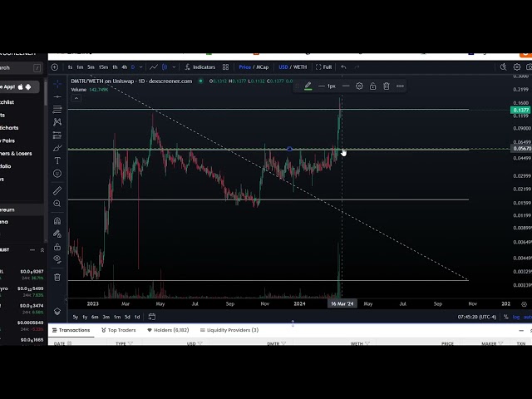532x399 pixels.
Task: Toggle the percent scale option
Action: 505,317
